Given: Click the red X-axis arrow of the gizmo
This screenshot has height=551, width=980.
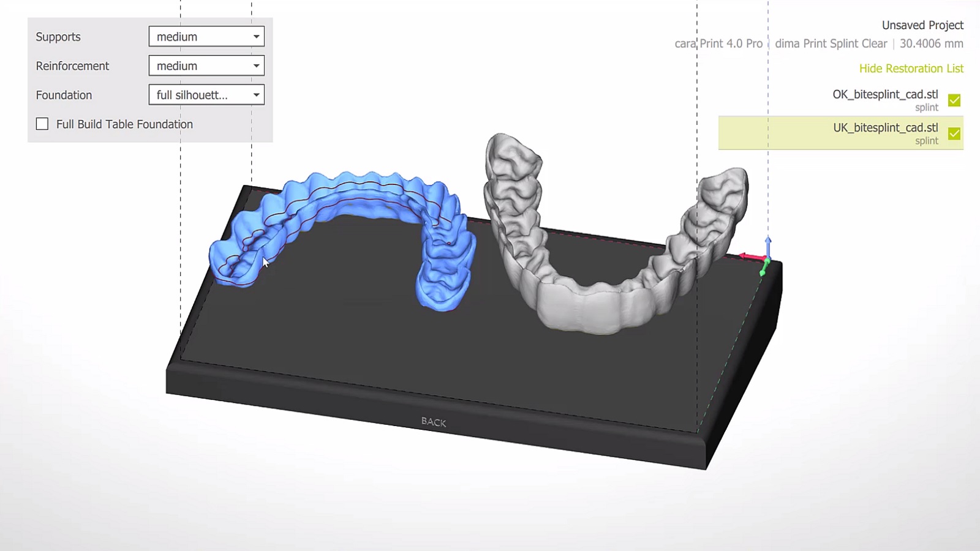Looking at the screenshot, I should tap(751, 257).
